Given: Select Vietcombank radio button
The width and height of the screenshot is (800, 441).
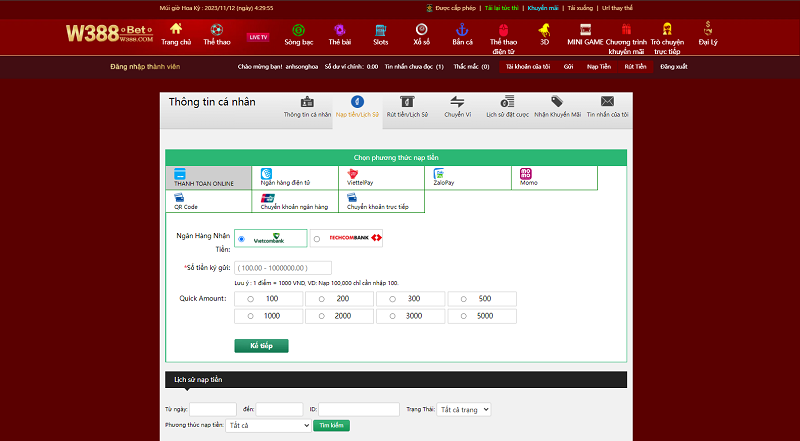Looking at the screenshot, I should 241,239.
